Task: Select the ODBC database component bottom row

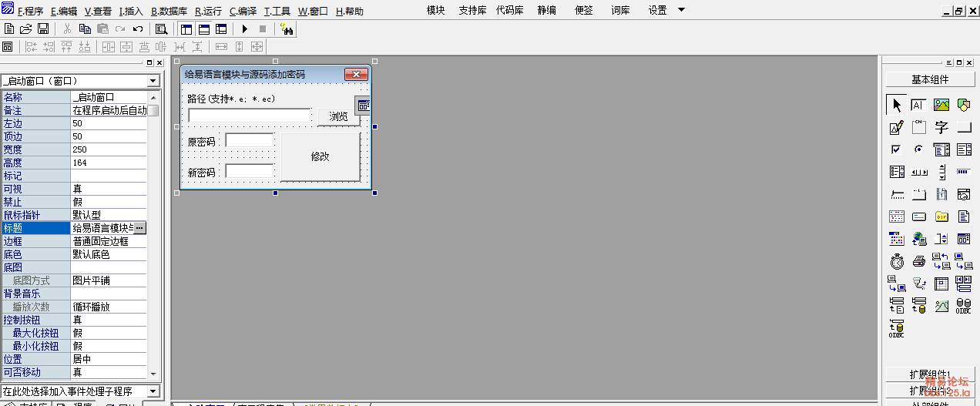Action: pos(896,328)
